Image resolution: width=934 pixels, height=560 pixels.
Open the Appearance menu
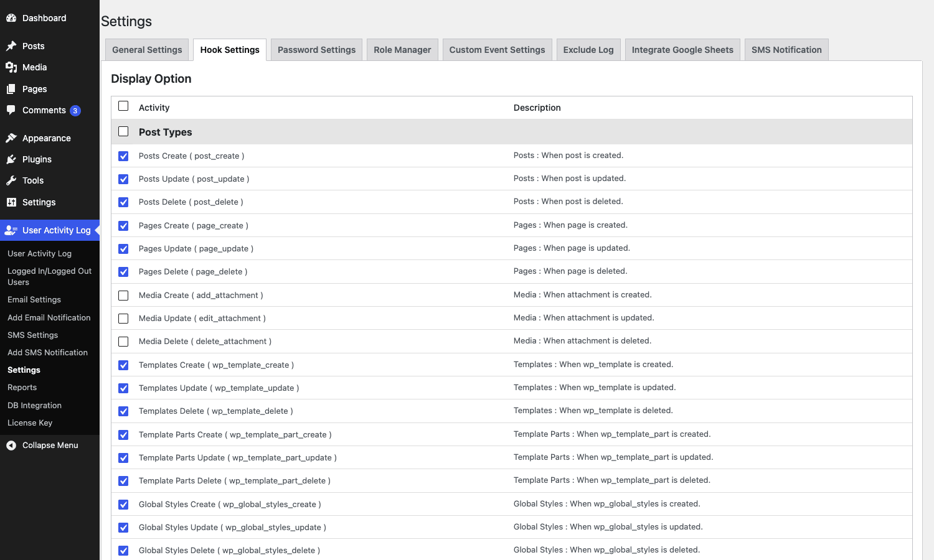point(47,138)
